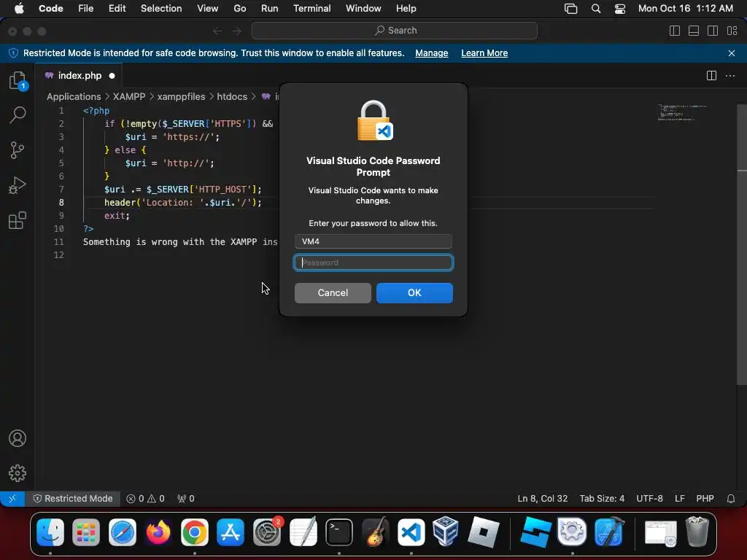Select the index.php editor tab
The width and height of the screenshot is (747, 560).
(x=79, y=76)
